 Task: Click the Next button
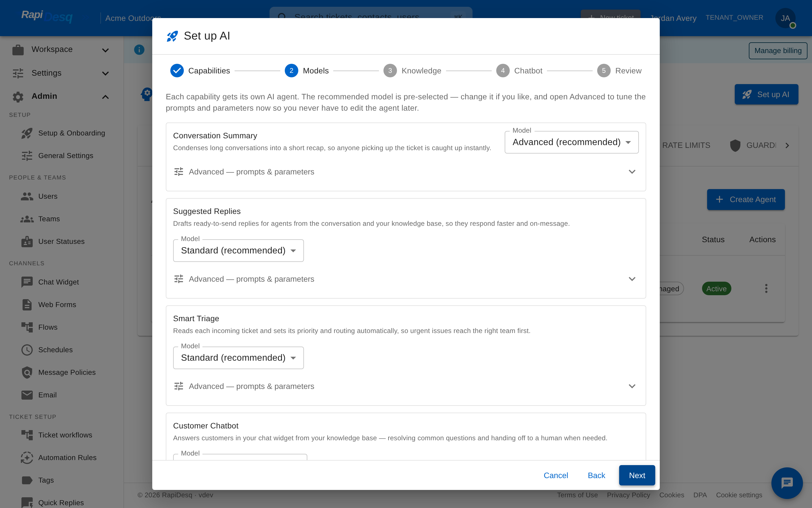tap(637, 476)
